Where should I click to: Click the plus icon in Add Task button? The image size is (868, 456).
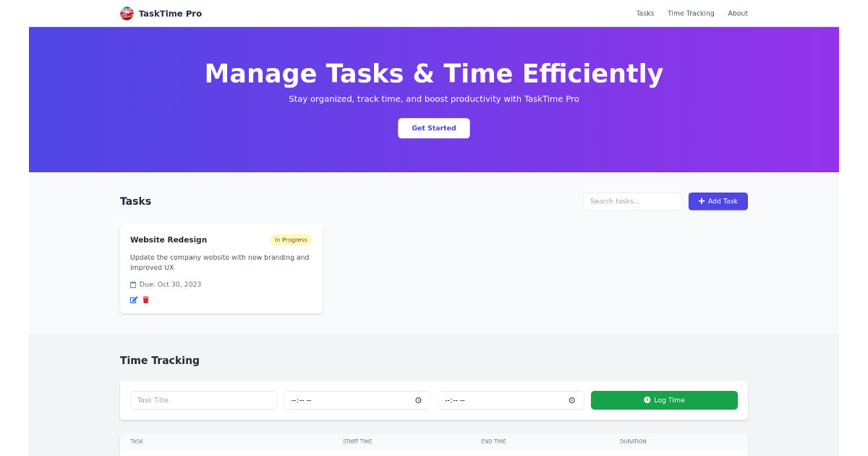tap(700, 200)
